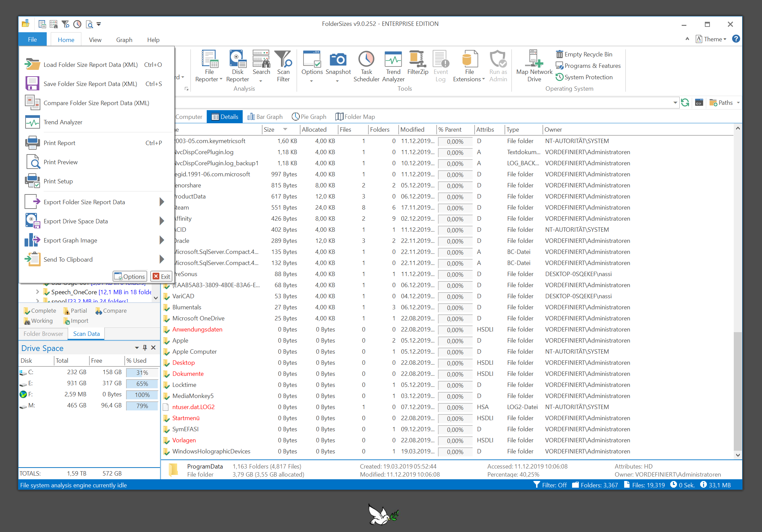Viewport: 762px width, 532px height.
Task: Click the C: drive 31% usage bar
Action: pos(142,372)
